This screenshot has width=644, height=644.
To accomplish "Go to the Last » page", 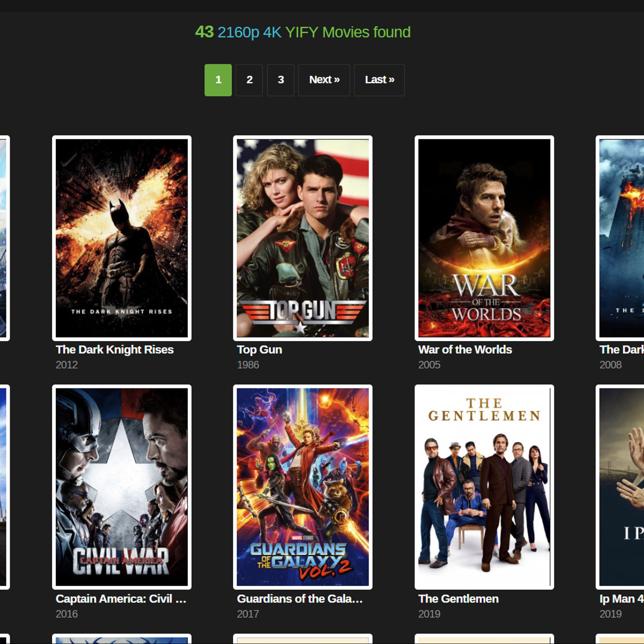I will (379, 80).
